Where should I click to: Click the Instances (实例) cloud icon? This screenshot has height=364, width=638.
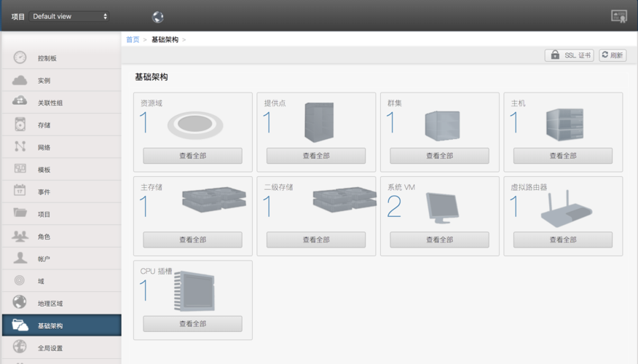(20, 80)
